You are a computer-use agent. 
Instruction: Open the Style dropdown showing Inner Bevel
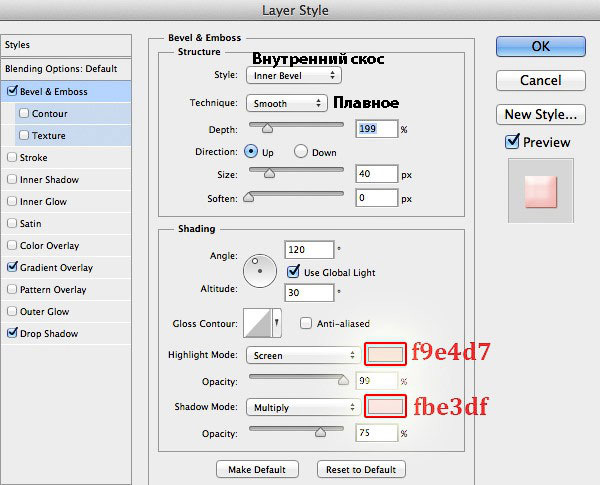(x=294, y=75)
